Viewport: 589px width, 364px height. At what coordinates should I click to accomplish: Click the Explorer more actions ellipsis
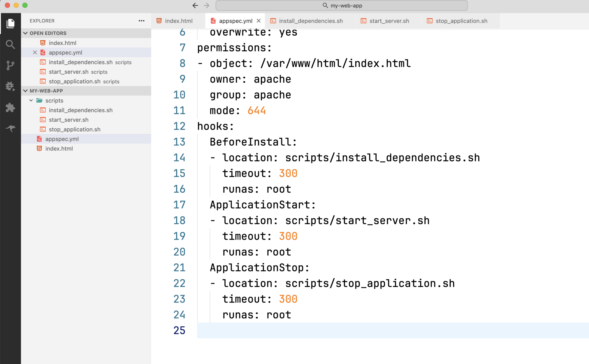(x=141, y=21)
